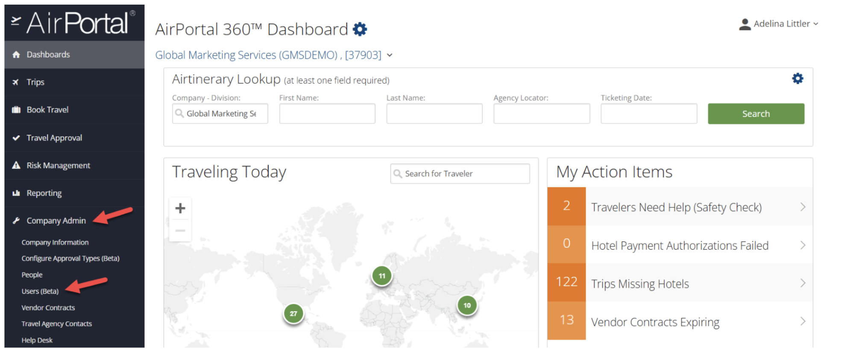Click the Trips airplane icon

point(16,82)
